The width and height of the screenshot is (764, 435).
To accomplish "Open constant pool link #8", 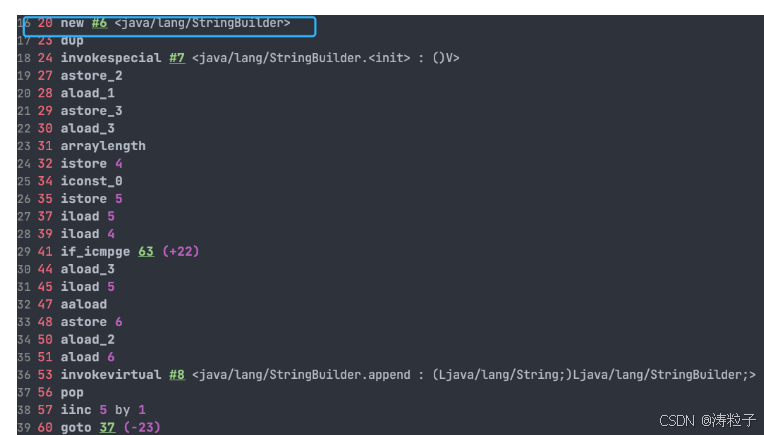I will [x=177, y=375].
